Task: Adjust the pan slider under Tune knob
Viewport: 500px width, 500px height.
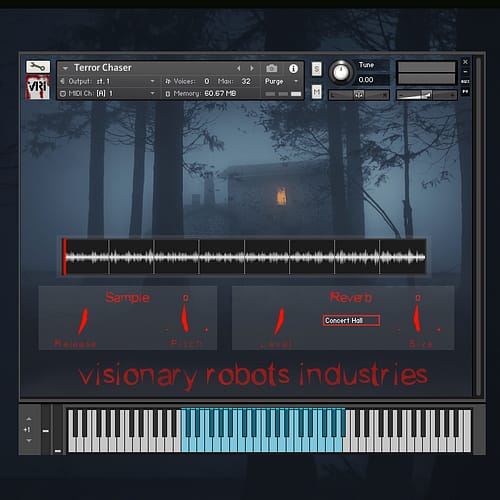Action: coord(359,95)
